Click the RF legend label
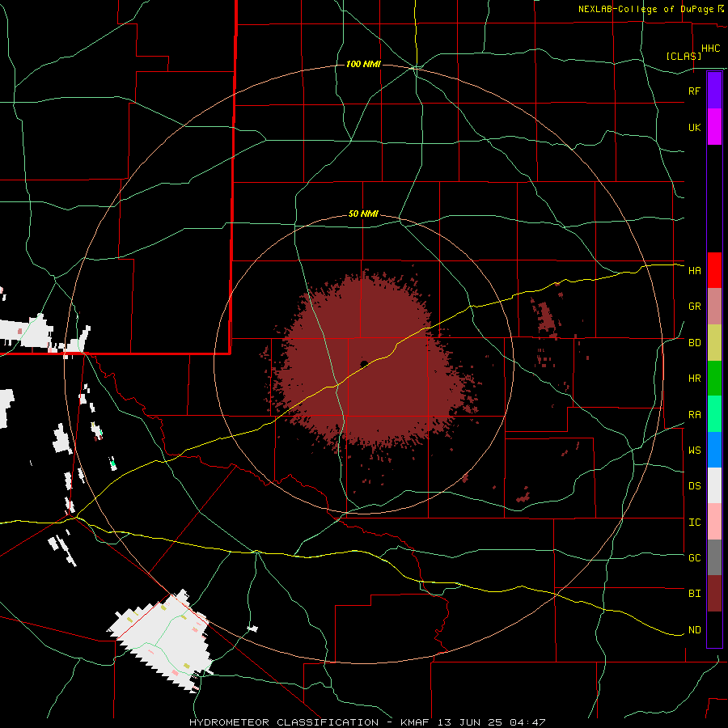Viewport: 728px width, 728px height. (x=694, y=91)
